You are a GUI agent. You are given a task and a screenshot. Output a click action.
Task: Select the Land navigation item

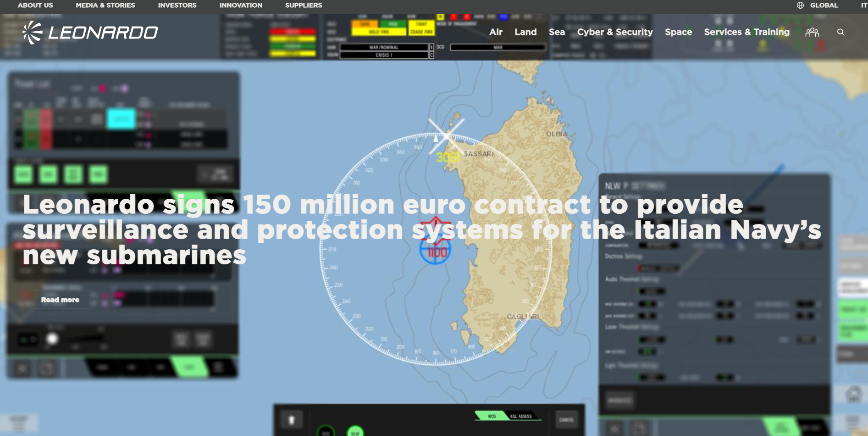[525, 32]
